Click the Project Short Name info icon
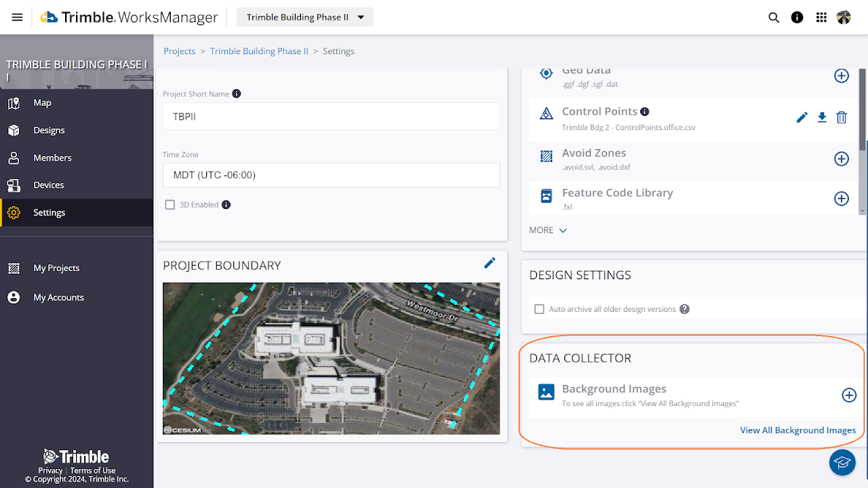 [237, 94]
